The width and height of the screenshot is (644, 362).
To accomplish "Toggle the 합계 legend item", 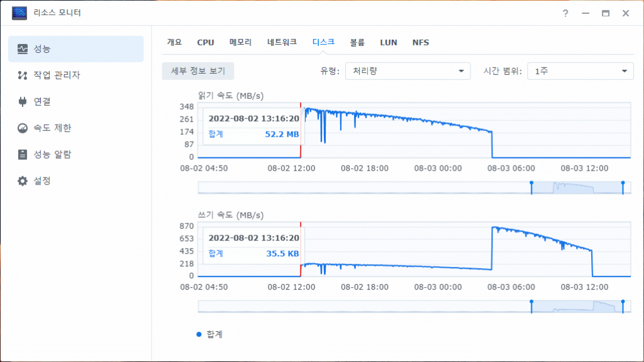I will click(209, 334).
